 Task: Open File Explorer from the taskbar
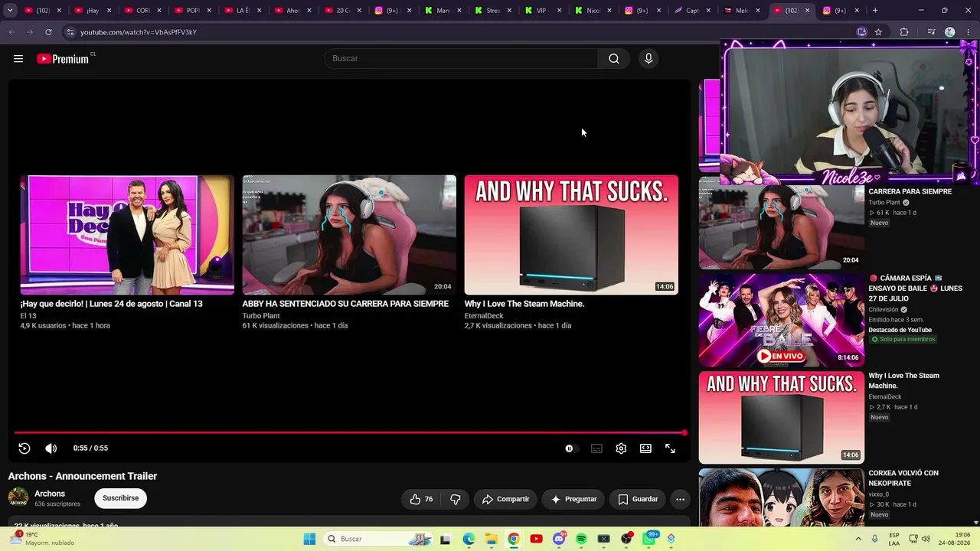coord(491,539)
